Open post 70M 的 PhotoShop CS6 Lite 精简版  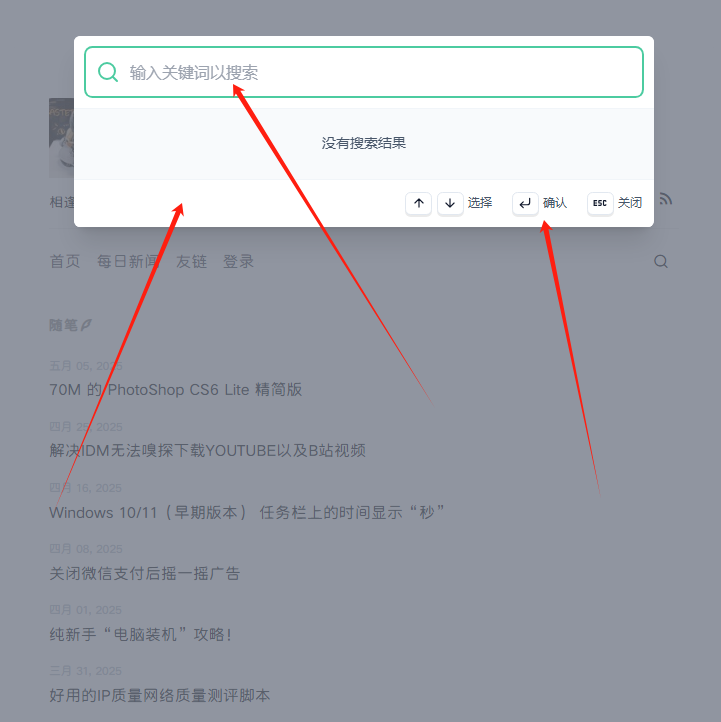[x=175, y=390]
